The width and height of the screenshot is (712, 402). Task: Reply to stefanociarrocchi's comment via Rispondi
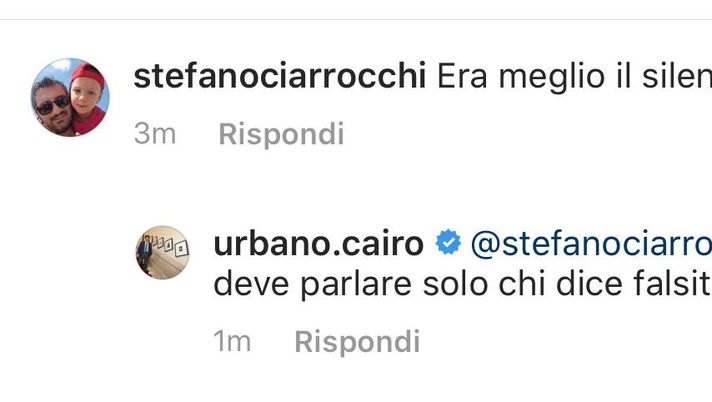(282, 134)
